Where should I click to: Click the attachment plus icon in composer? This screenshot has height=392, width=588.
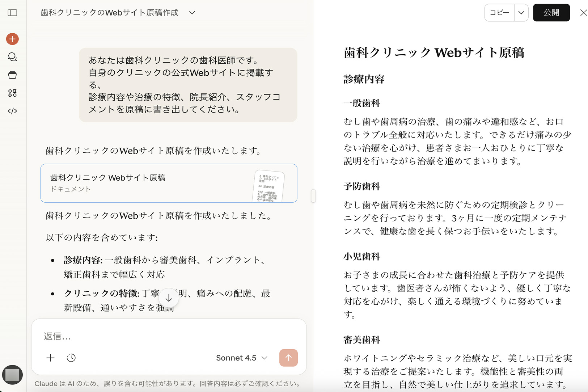[50, 358]
